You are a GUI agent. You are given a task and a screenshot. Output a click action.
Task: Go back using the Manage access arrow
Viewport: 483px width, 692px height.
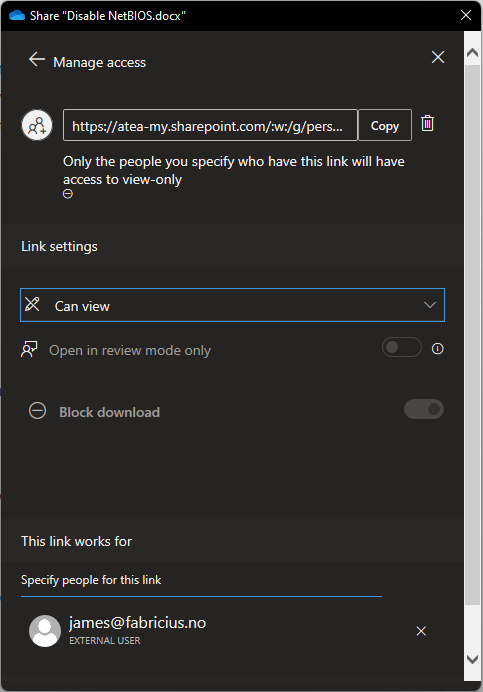pyautogui.click(x=37, y=60)
